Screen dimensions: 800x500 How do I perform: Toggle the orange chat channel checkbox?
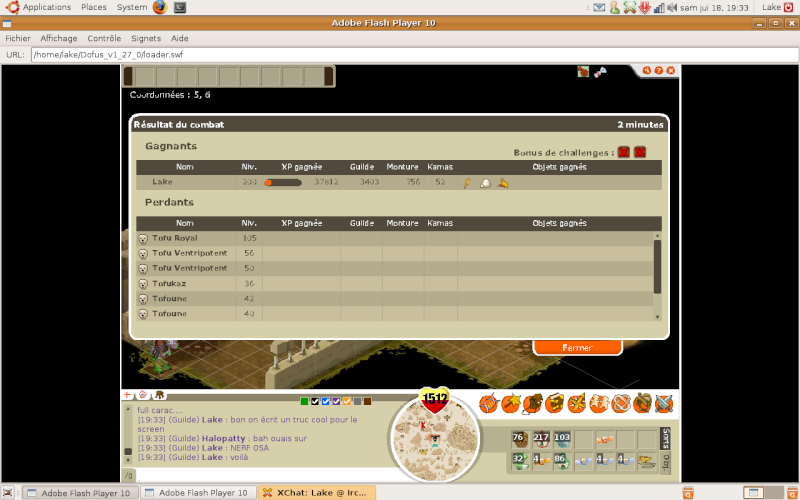click(346, 402)
